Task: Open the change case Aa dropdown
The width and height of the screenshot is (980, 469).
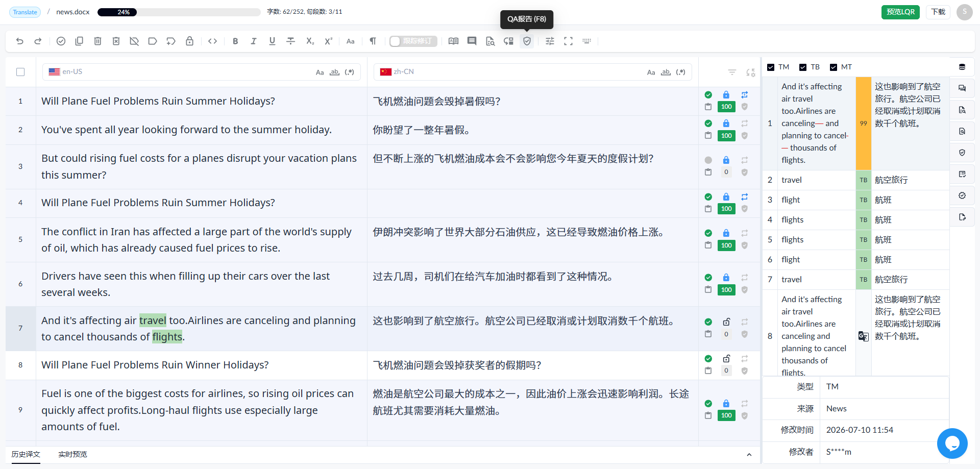Action: coord(351,41)
